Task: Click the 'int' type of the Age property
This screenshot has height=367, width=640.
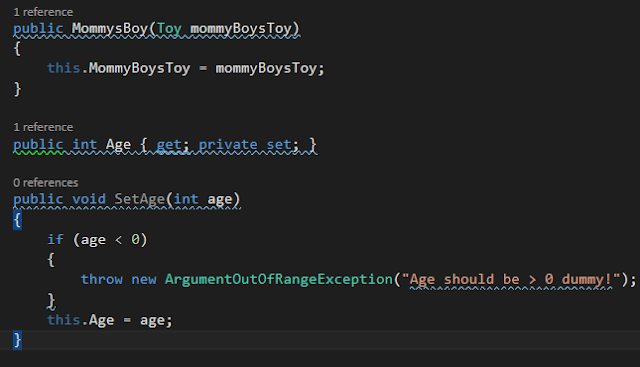Action: (84, 145)
